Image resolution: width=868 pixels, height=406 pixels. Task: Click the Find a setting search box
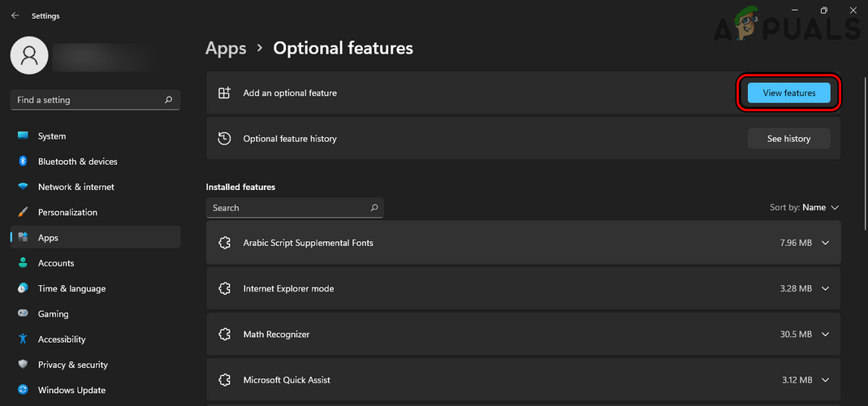[88, 100]
